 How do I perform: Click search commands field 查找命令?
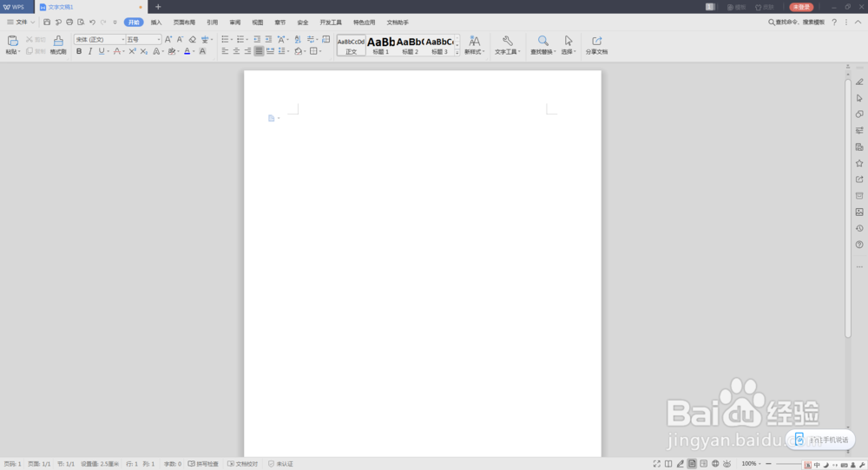796,23
